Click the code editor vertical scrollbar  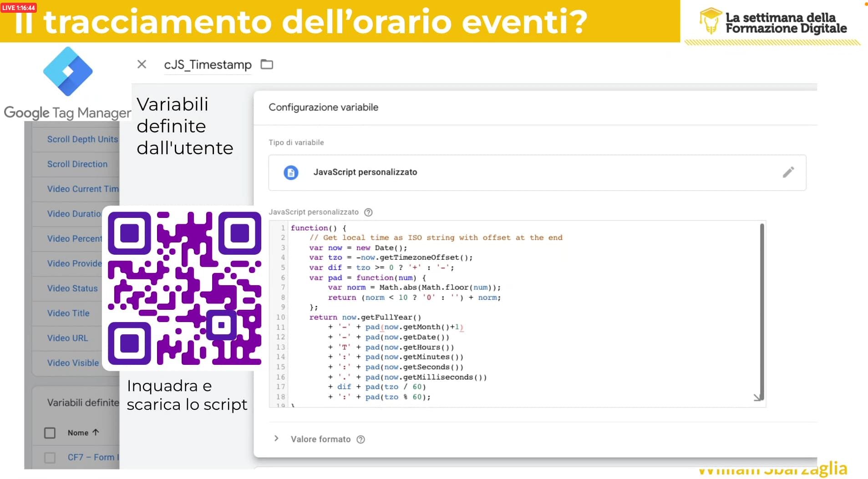(x=762, y=312)
